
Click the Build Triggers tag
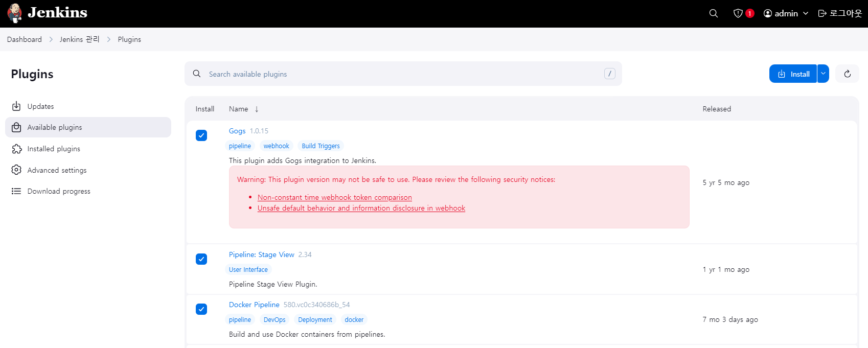pos(321,146)
